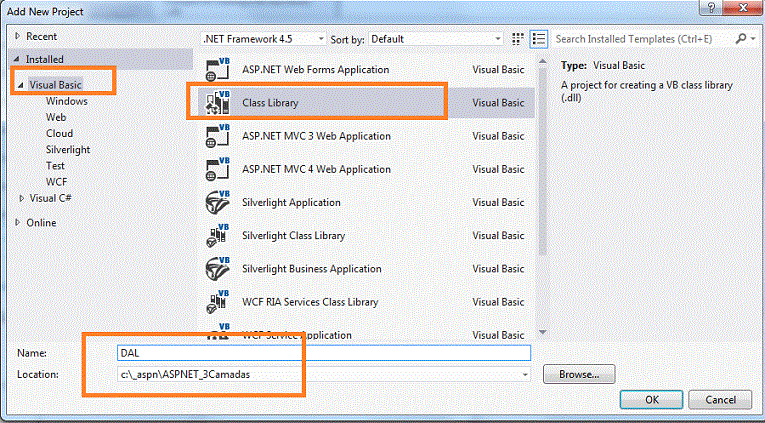Select the Cloud category

60,133
